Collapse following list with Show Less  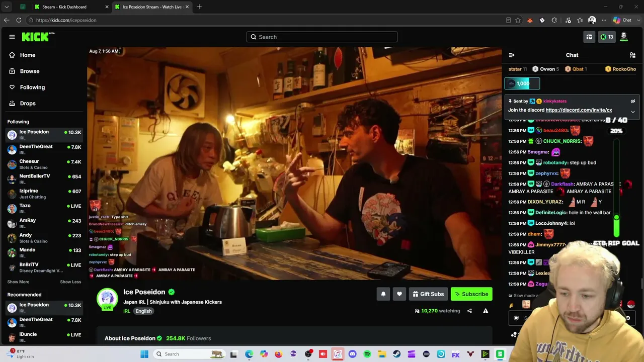click(70, 282)
